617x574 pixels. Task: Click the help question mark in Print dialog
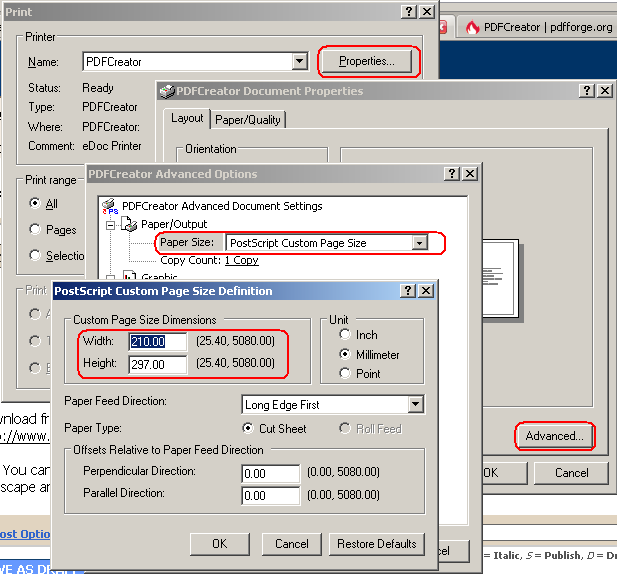(409, 12)
